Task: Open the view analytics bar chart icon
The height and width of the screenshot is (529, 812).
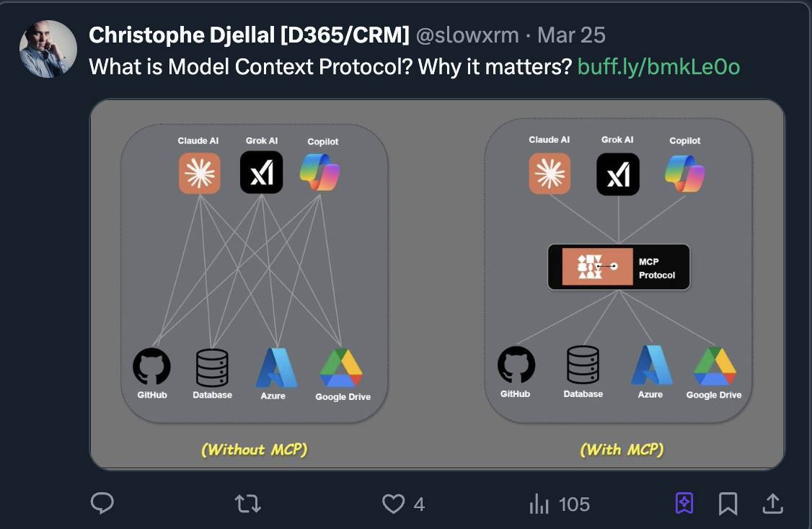Action: tap(539, 504)
